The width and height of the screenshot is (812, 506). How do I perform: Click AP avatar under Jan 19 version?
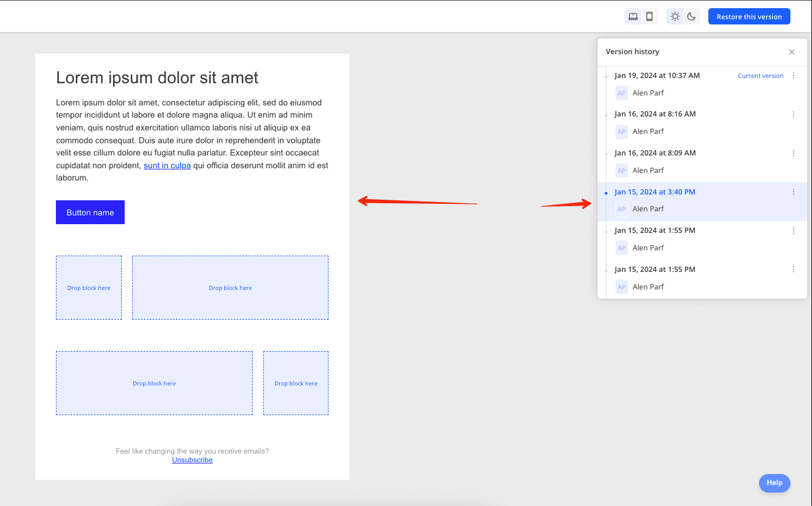coord(622,93)
